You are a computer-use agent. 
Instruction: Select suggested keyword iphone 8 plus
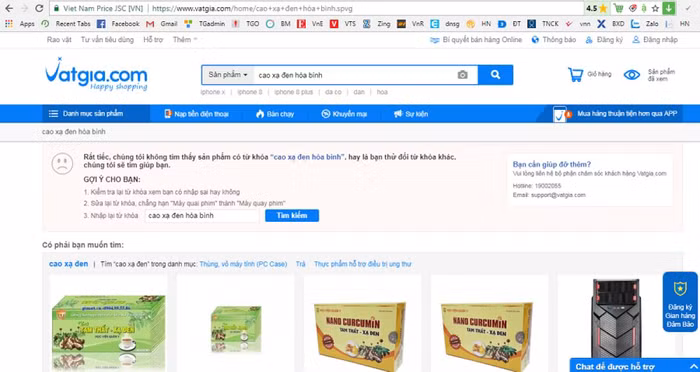tap(293, 92)
